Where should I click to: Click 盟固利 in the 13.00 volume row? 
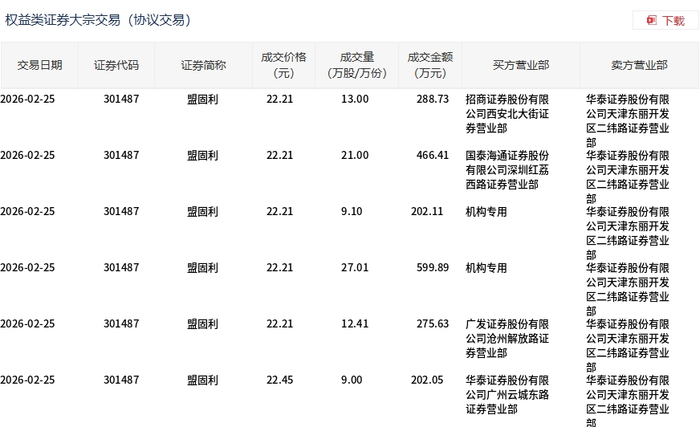point(203,99)
